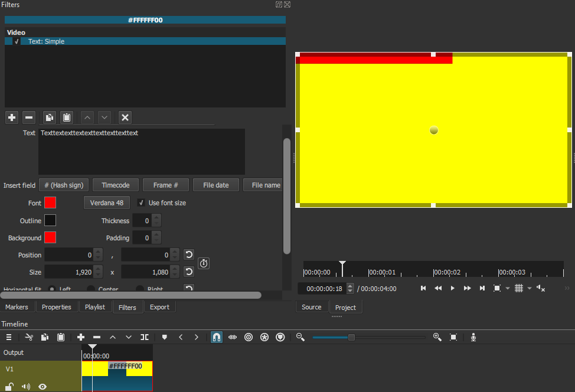Remove the selected filter with minus button
The width and height of the screenshot is (575, 392).
pos(28,117)
